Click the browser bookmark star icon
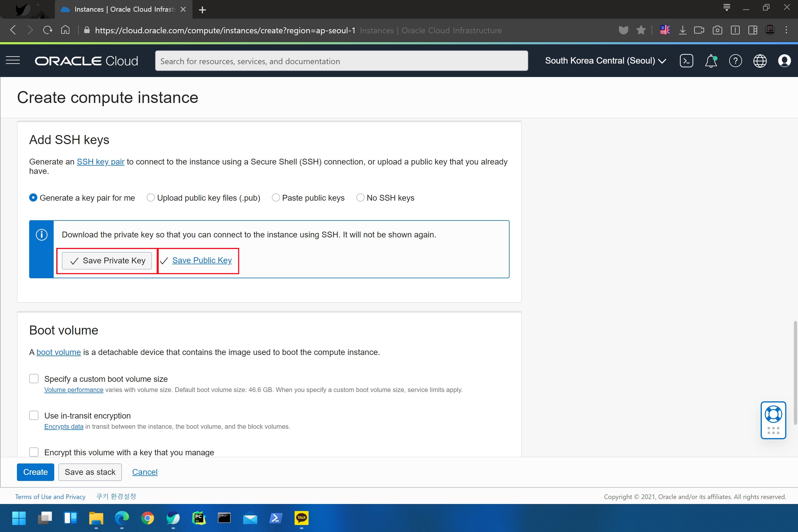Image resolution: width=798 pixels, height=532 pixels. pyautogui.click(x=641, y=30)
